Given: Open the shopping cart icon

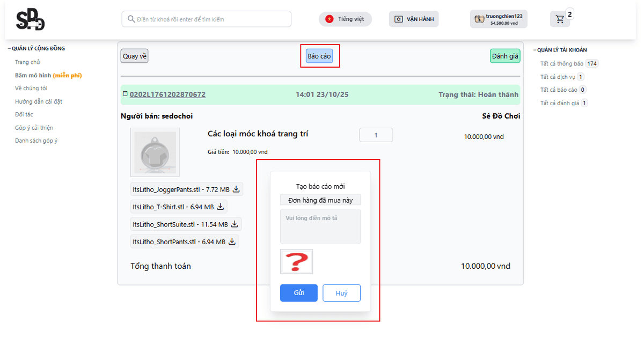Looking at the screenshot, I should pyautogui.click(x=560, y=19).
